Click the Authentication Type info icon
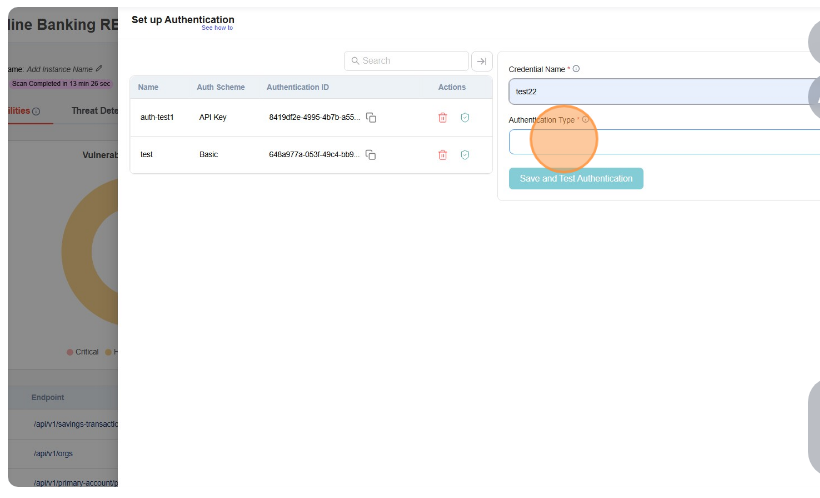This screenshot has height=498, width=820. coord(585,120)
